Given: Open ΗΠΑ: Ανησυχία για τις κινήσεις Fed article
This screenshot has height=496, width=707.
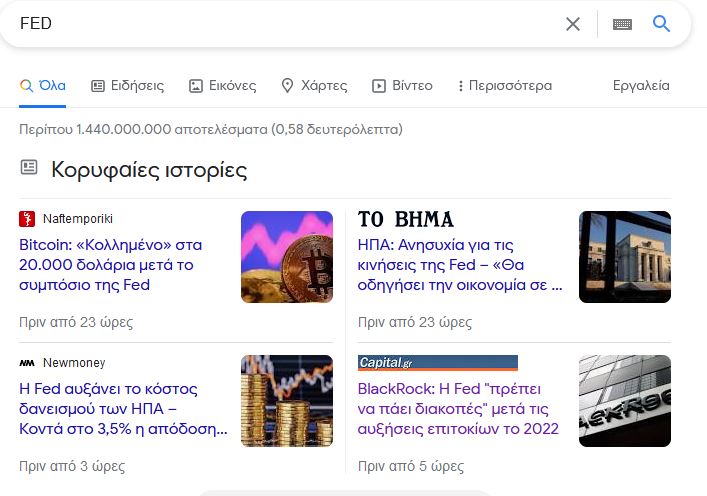Looking at the screenshot, I should pyautogui.click(x=460, y=265).
